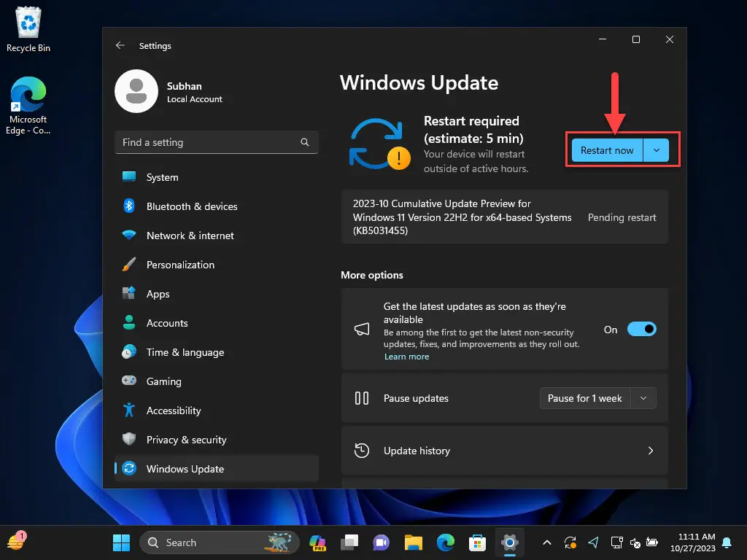The width and height of the screenshot is (747, 560).
Task: Click the Windows Update tray icon
Action: (x=570, y=542)
